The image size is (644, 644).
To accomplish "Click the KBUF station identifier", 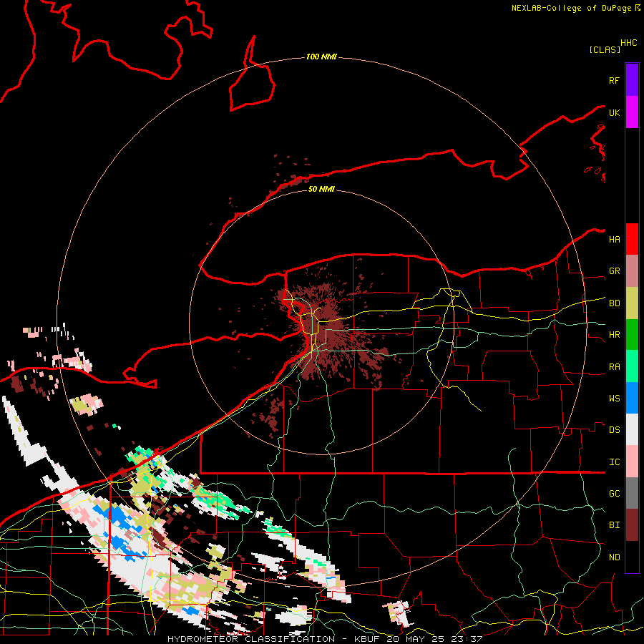I will pos(367,639).
